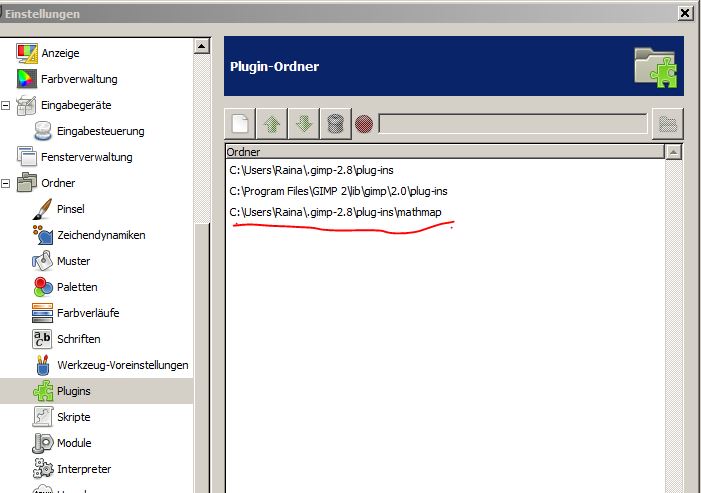The height and width of the screenshot is (493, 701).
Task: Click the Skripte script page icon
Action: coord(42,417)
